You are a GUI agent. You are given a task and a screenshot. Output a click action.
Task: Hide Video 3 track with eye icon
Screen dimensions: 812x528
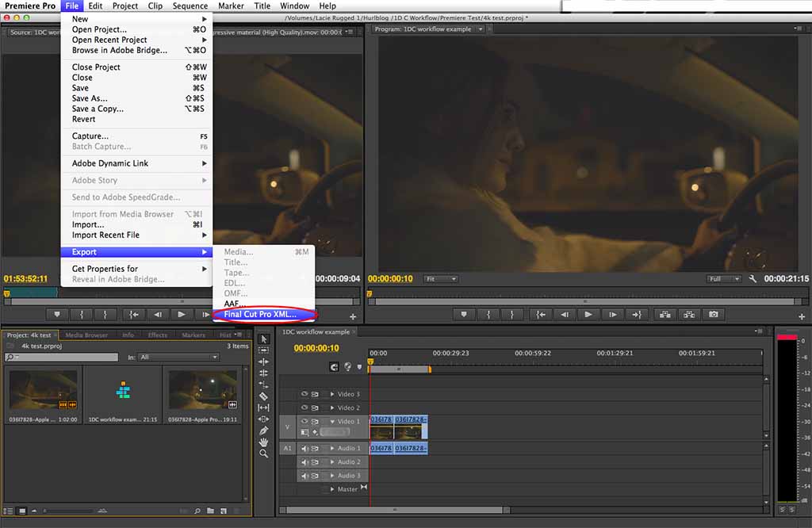(304, 394)
